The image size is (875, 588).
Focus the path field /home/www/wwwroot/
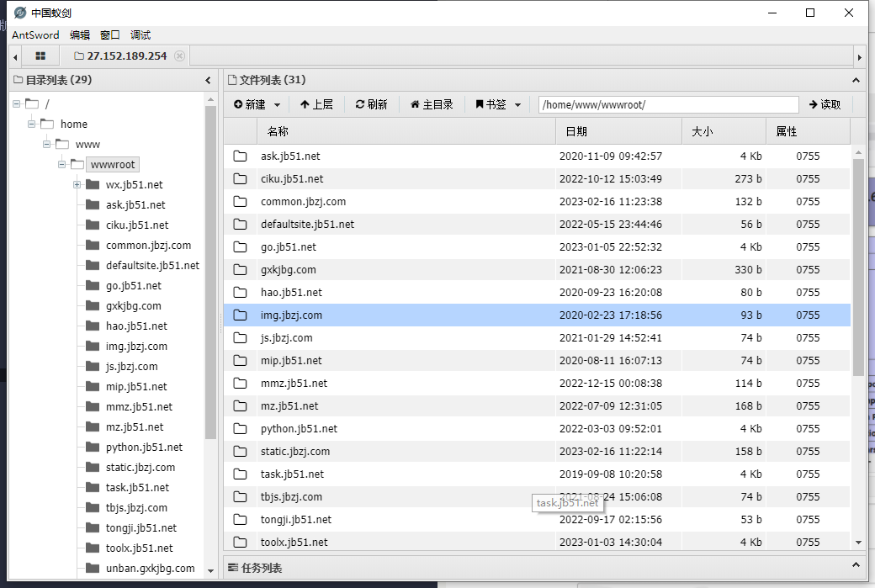coord(669,105)
